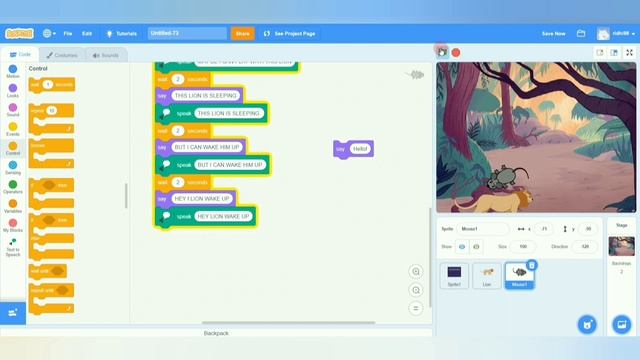Image resolution: width=640 pixels, height=360 pixels.
Task: Click the zoom out workspace button
Action: click(x=416, y=290)
